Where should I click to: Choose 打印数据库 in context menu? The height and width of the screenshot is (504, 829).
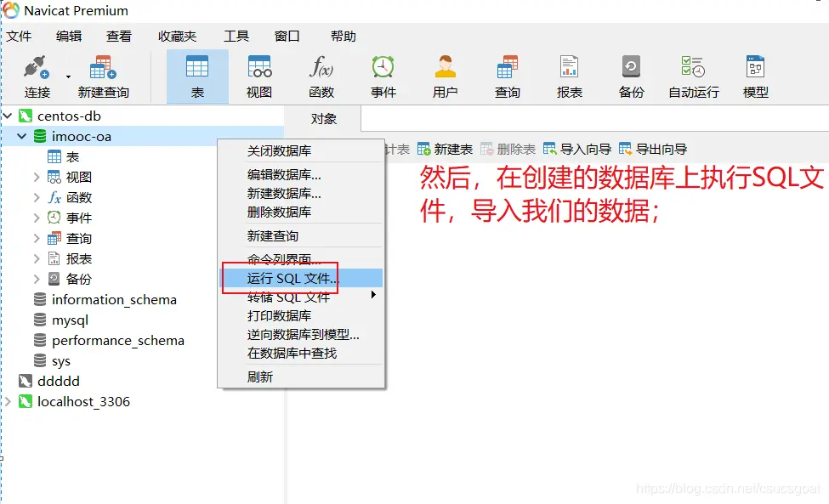[301, 315]
